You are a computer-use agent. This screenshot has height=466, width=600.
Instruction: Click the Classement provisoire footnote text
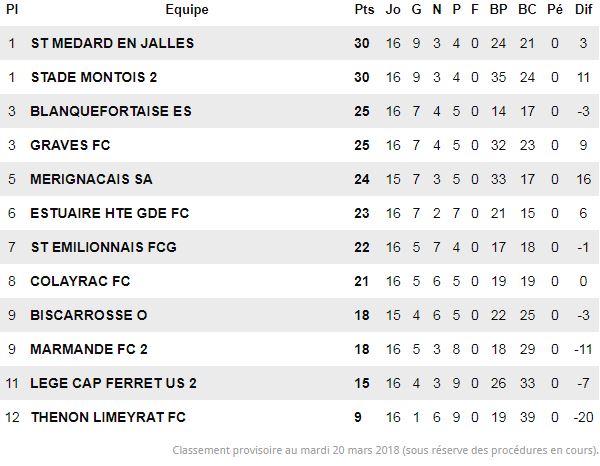point(385,450)
